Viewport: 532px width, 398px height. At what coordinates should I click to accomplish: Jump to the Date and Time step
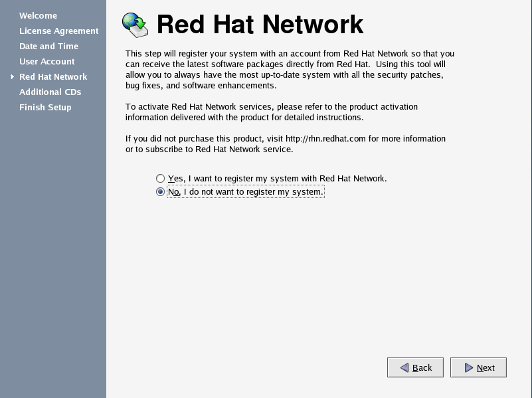point(49,46)
